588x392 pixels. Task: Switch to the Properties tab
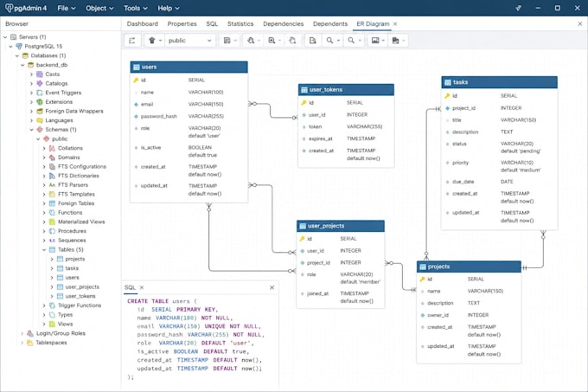point(182,23)
